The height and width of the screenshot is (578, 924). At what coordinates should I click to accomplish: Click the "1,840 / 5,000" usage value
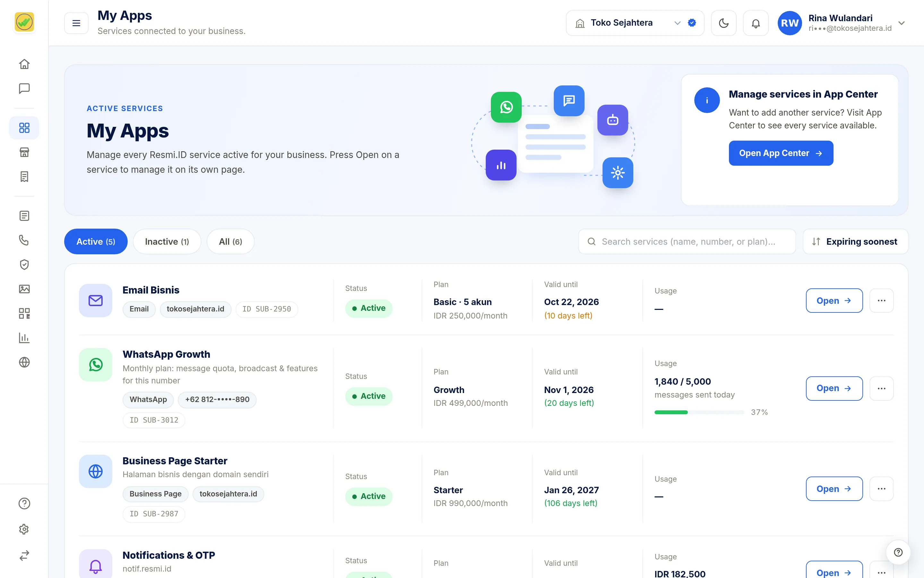tap(682, 381)
